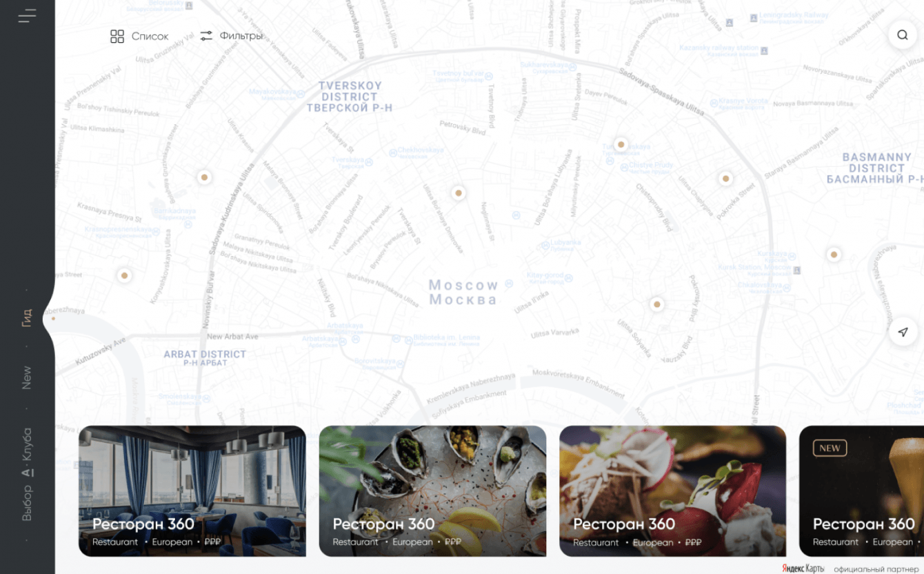Image resolution: width=924 pixels, height=574 pixels.
Task: Select the map pin near Tverskoy Boulevard
Action: point(458,193)
